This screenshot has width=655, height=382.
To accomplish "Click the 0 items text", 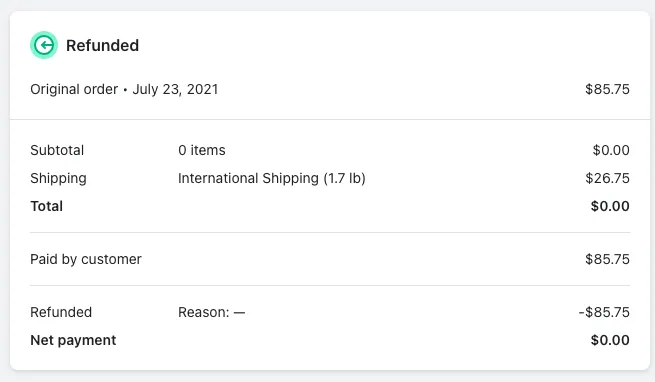I will [x=202, y=150].
